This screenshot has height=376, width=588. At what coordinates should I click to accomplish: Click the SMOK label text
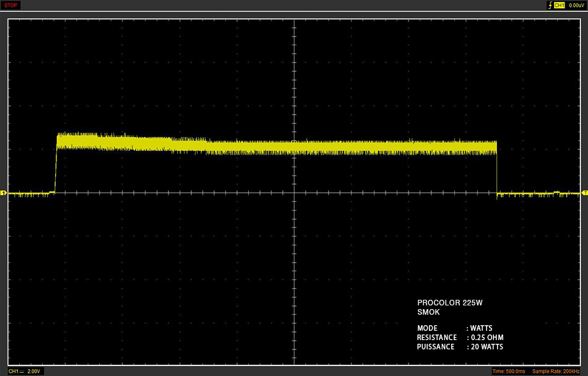[428, 312]
